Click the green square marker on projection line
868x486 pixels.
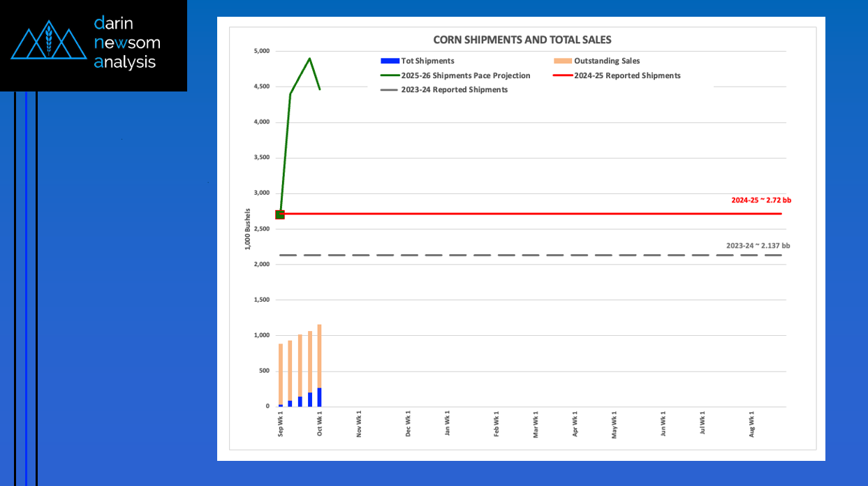(x=280, y=214)
